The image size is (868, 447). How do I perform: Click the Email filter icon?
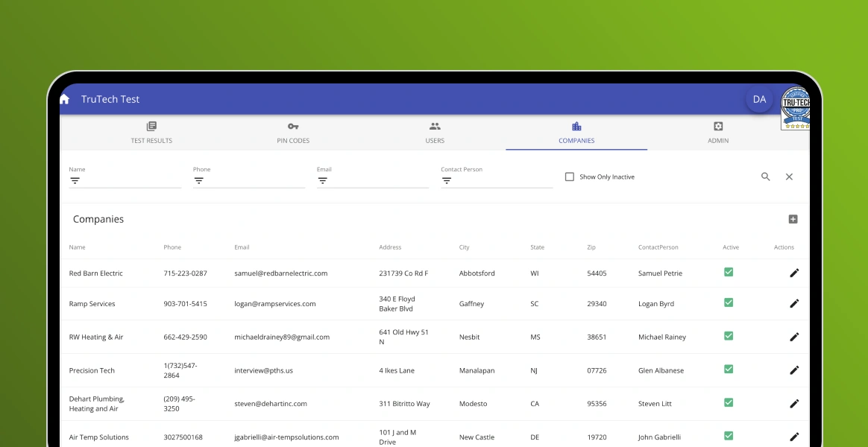click(x=323, y=181)
